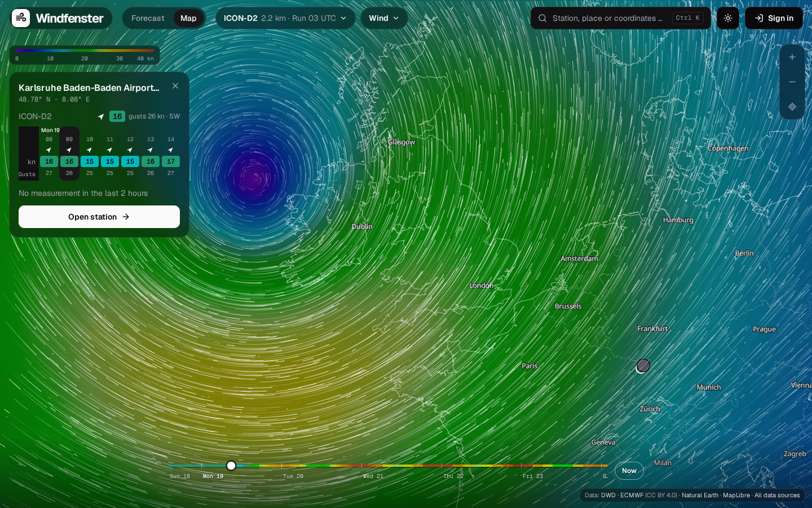Open the ICON-D2 model dropdown
Screen dimensions: 812x508
(x=285, y=18)
